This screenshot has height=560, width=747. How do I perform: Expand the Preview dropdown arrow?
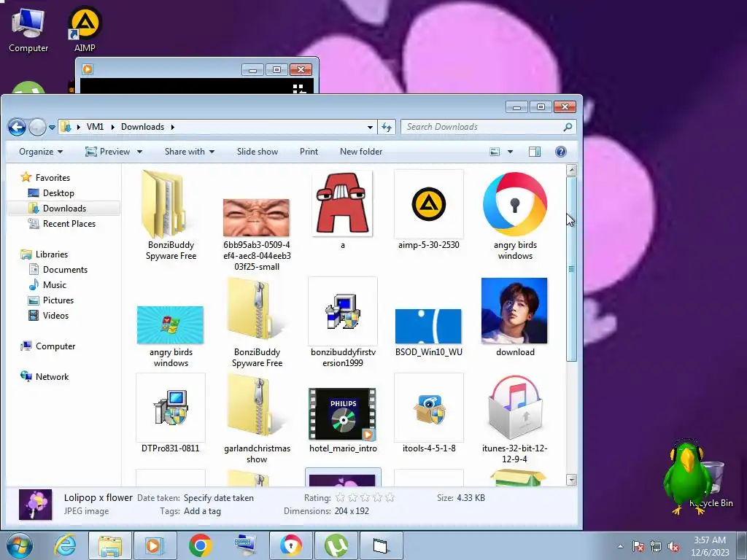coord(139,152)
